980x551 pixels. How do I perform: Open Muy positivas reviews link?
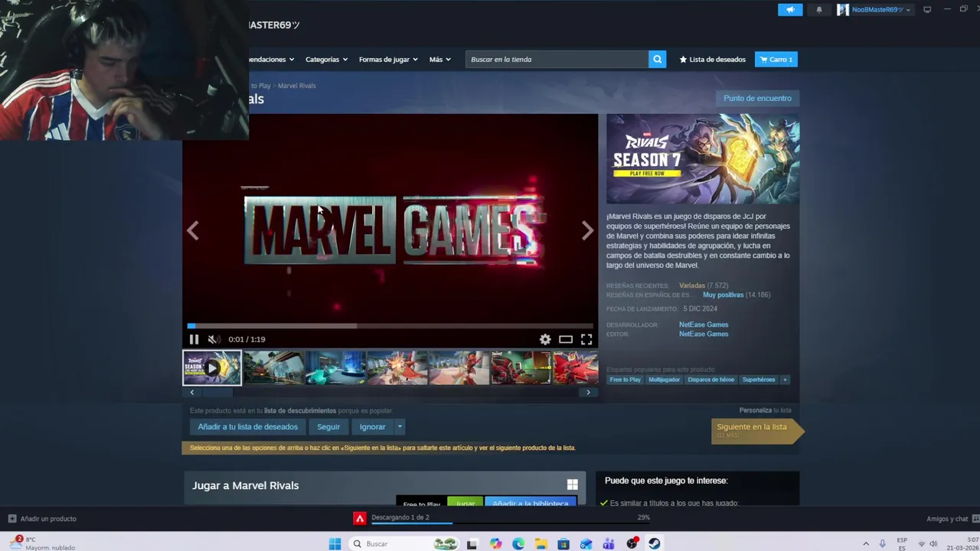723,295
